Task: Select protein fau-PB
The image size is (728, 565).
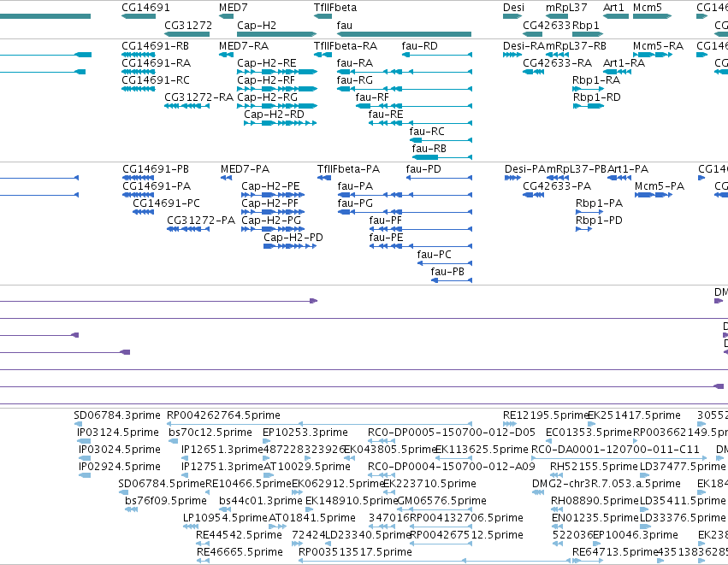Action: click(x=452, y=280)
